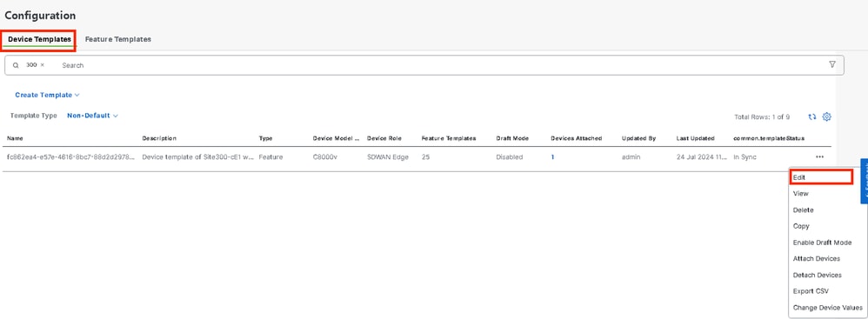Sort by Last Updated column header
The image size is (868, 319).
coord(695,138)
